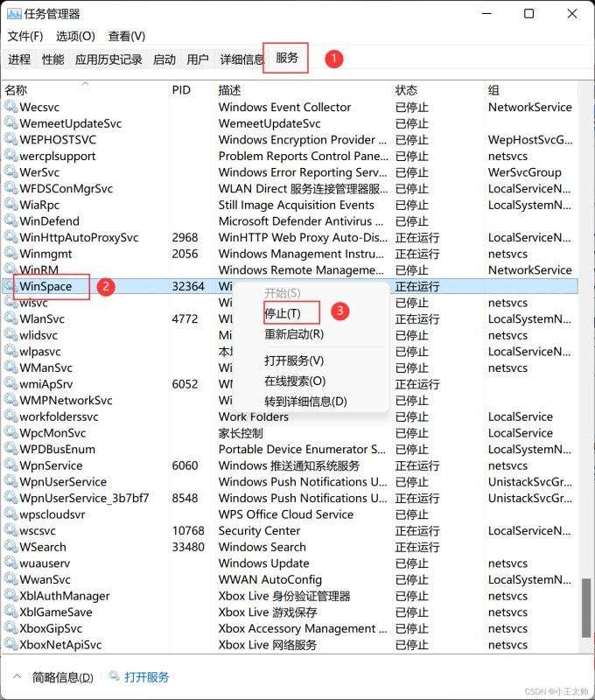
Task: Click the Task Manager app icon in title bar
Action: [x=14, y=13]
